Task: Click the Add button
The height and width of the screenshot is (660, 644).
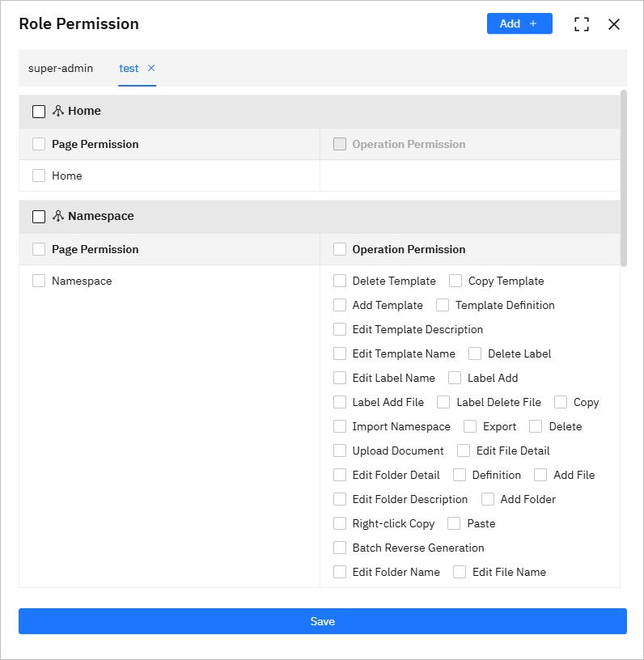Action: [519, 23]
